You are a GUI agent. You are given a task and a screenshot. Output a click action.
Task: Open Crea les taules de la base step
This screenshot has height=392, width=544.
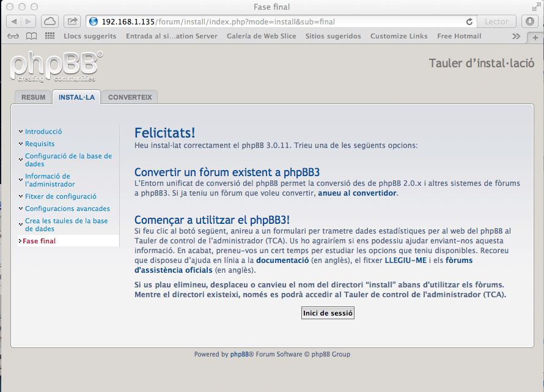(x=66, y=224)
